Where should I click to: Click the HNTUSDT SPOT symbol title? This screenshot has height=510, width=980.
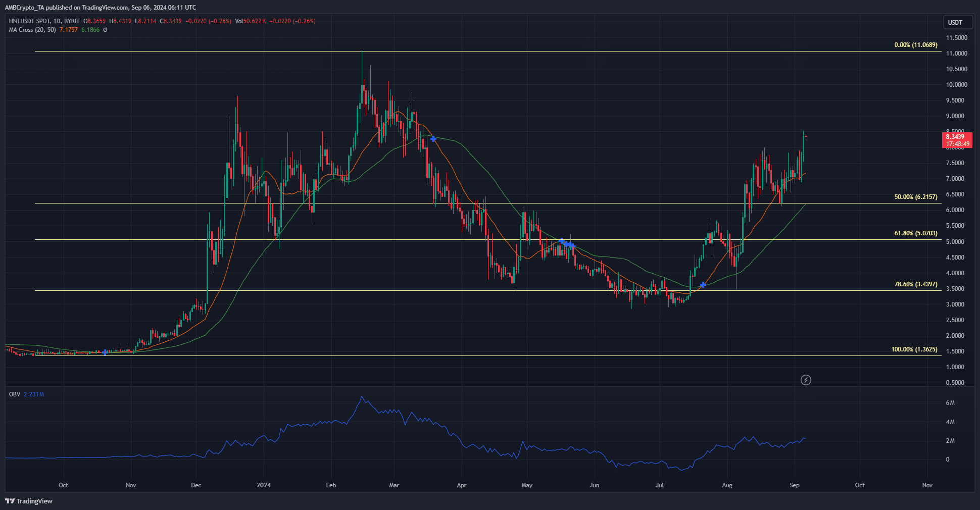tap(30, 21)
